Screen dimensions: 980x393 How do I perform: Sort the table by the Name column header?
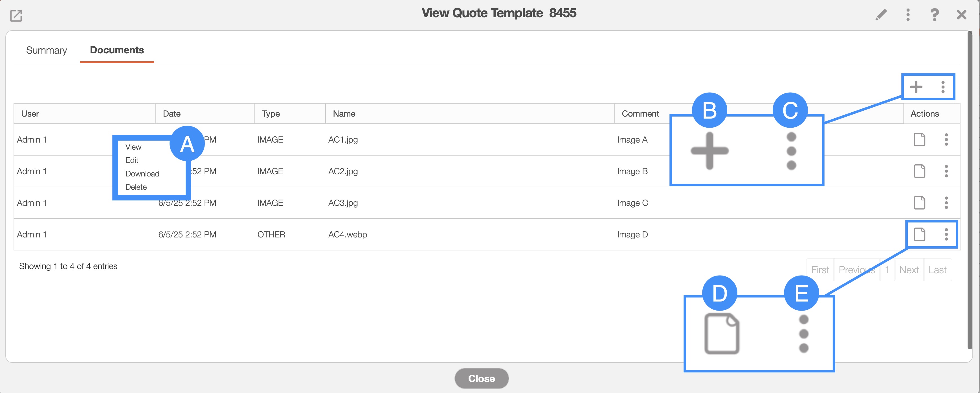[x=344, y=113]
